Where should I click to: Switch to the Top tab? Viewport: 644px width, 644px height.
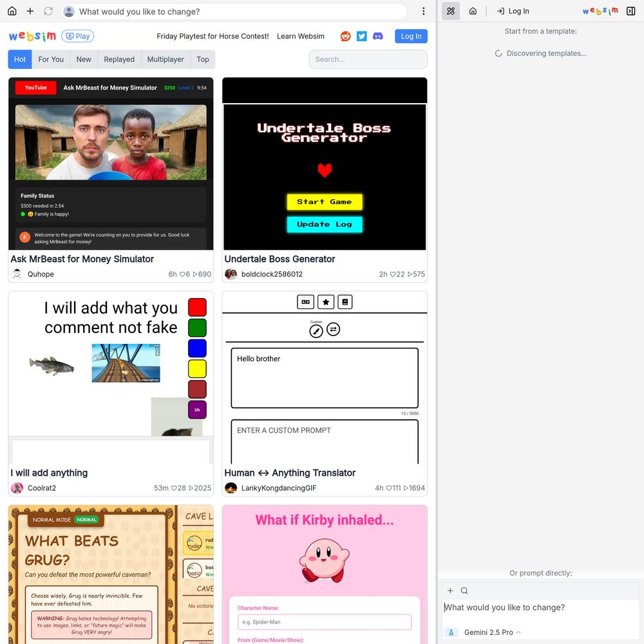coord(203,59)
